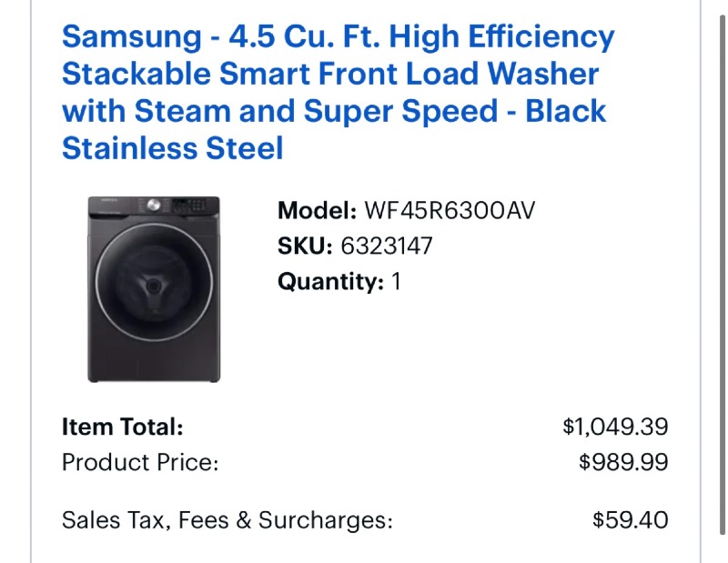Select the item total amount $1,049.39
Screen dimensions: 728x563
[x=615, y=427]
